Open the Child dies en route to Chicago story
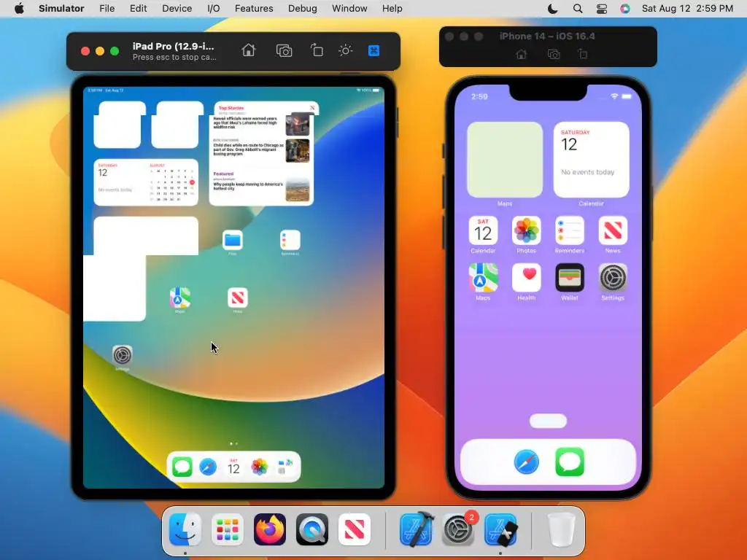Screen dimensions: 747x560 [x=262, y=150]
